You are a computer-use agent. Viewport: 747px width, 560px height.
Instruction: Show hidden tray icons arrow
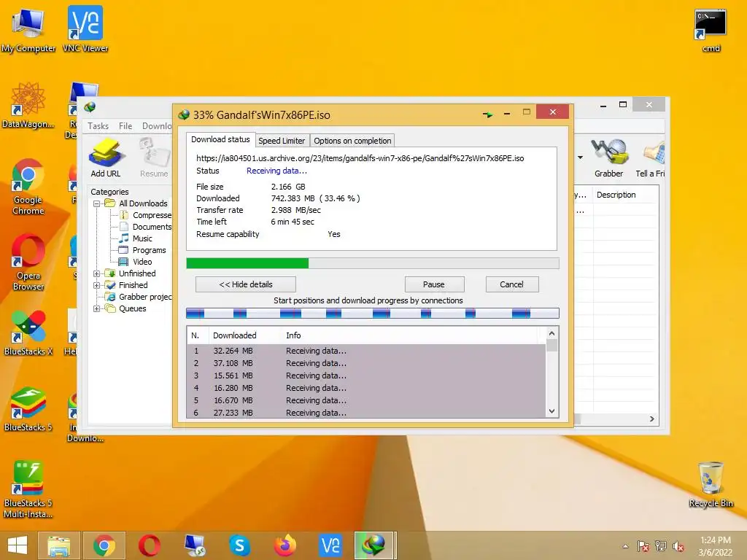pos(625,546)
